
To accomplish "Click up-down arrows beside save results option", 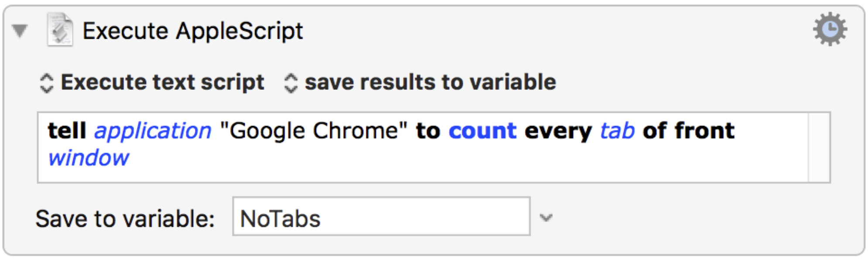I will click(x=290, y=83).
